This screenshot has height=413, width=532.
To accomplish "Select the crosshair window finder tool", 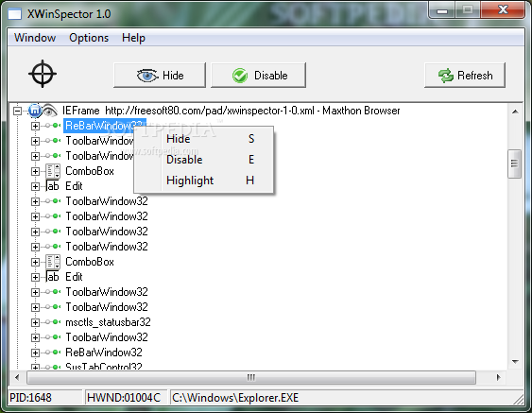I will (x=43, y=74).
